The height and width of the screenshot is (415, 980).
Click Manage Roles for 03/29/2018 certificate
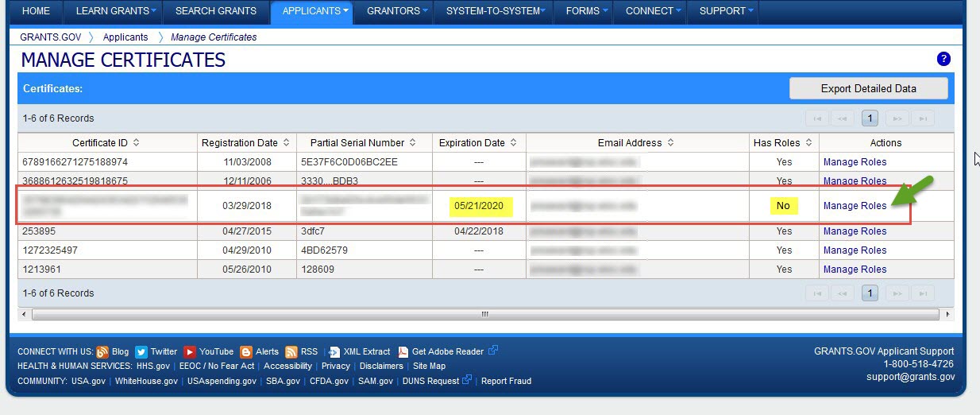[x=855, y=206]
